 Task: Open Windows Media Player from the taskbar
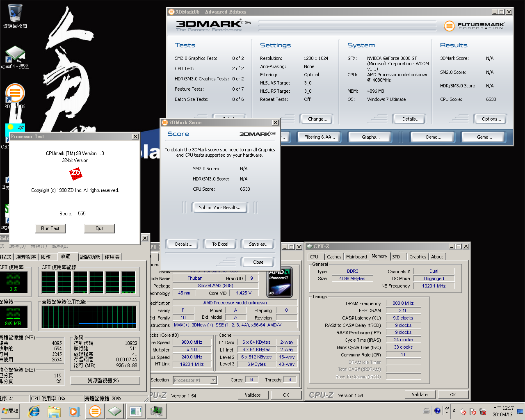click(74, 411)
